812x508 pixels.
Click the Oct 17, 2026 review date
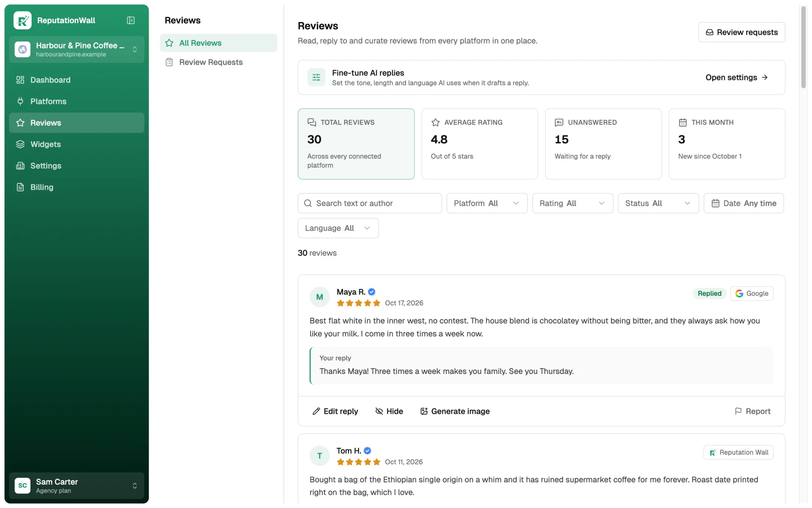coord(404,303)
